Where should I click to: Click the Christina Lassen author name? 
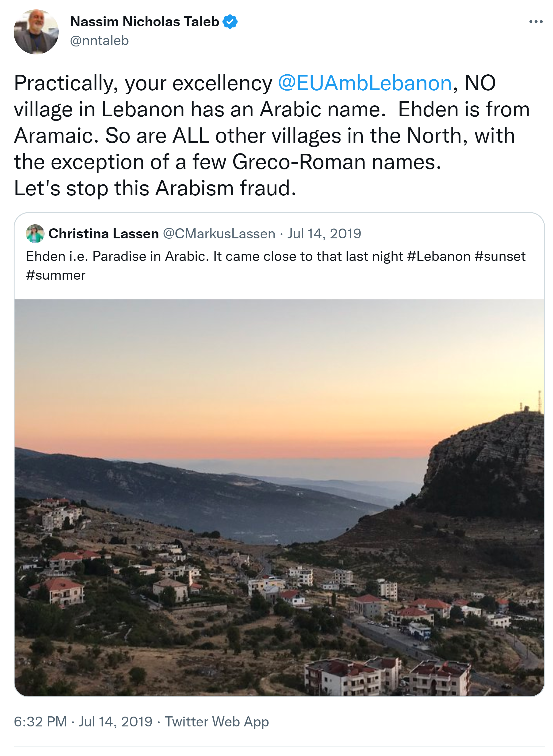pyautogui.click(x=104, y=234)
